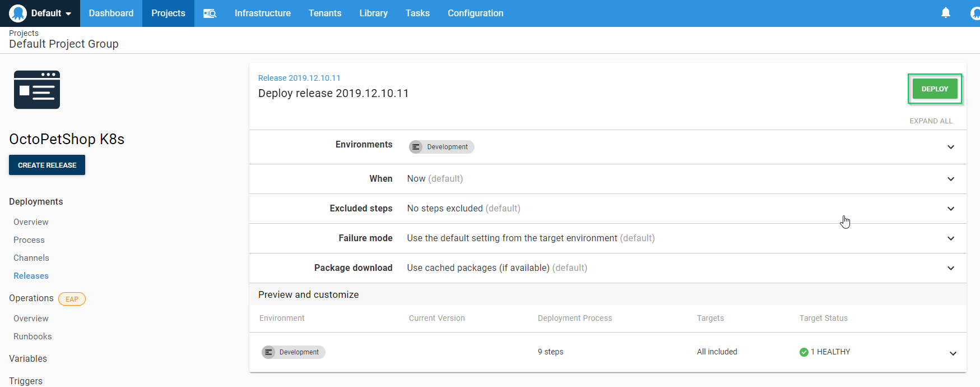Open the Default space dropdown
The height and width of the screenshot is (387, 980).
point(51,13)
